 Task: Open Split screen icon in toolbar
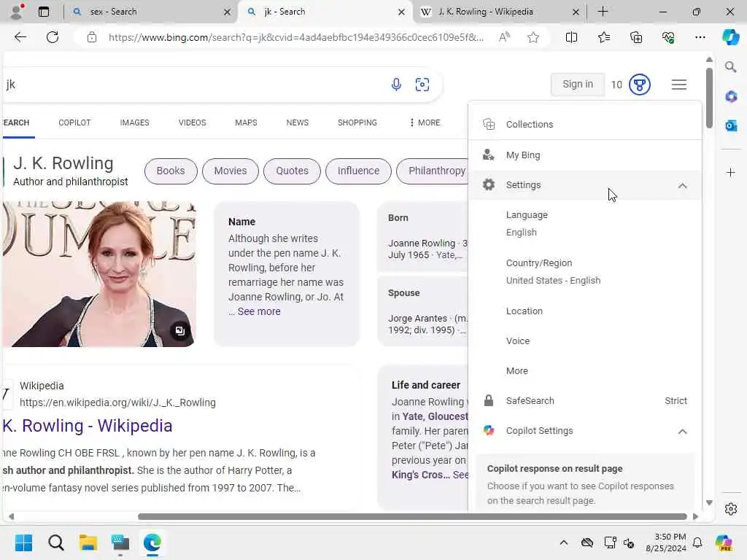coord(571,37)
